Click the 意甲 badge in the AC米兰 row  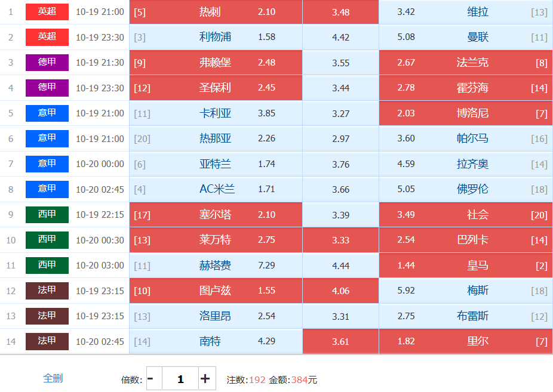tap(47, 189)
